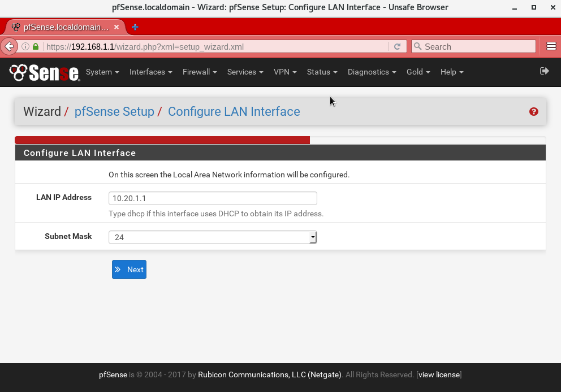561x392 pixels.
Task: Open the System menu
Action: (x=102, y=72)
